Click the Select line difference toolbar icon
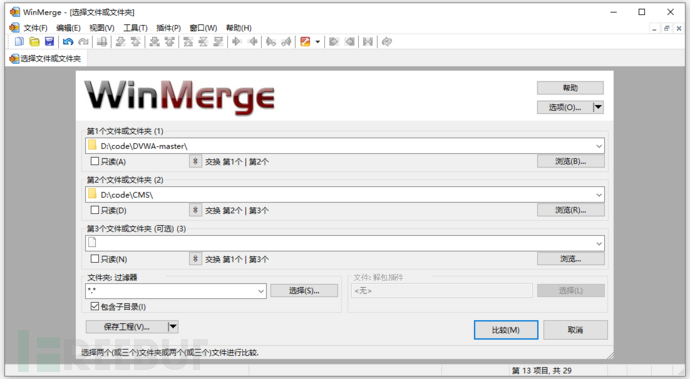 coord(102,42)
